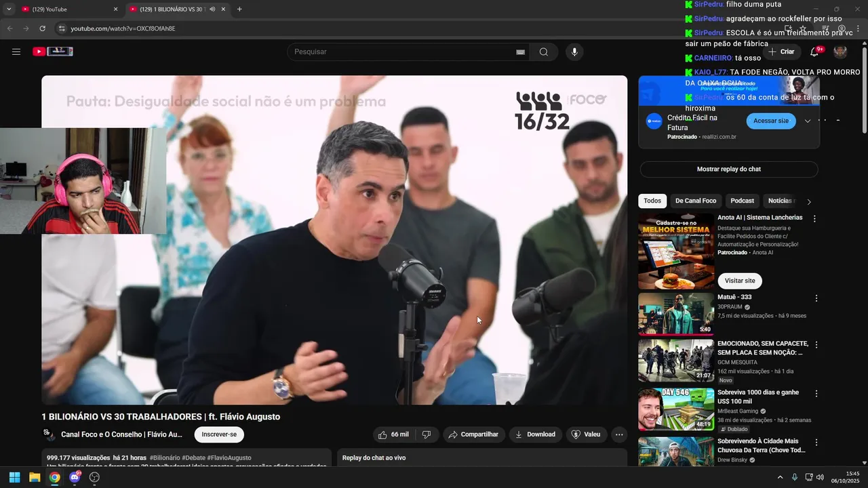Open a new browser tab
Screen dimensions: 868x488
(239, 9)
